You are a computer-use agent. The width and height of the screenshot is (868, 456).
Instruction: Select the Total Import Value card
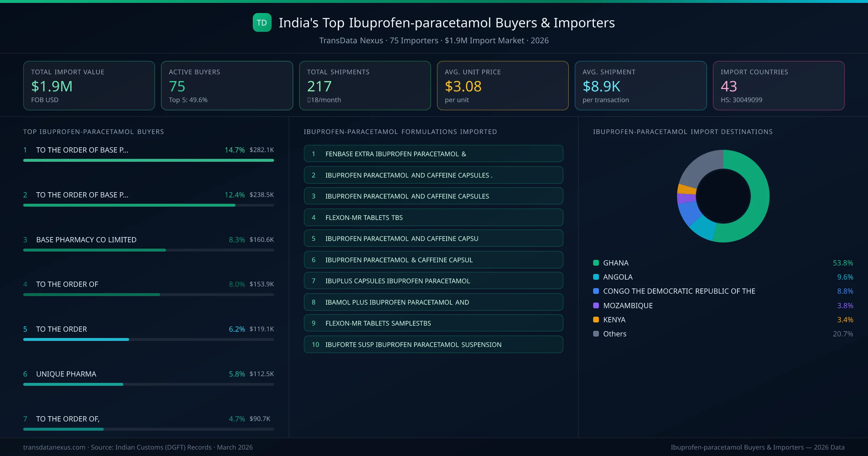(x=89, y=85)
